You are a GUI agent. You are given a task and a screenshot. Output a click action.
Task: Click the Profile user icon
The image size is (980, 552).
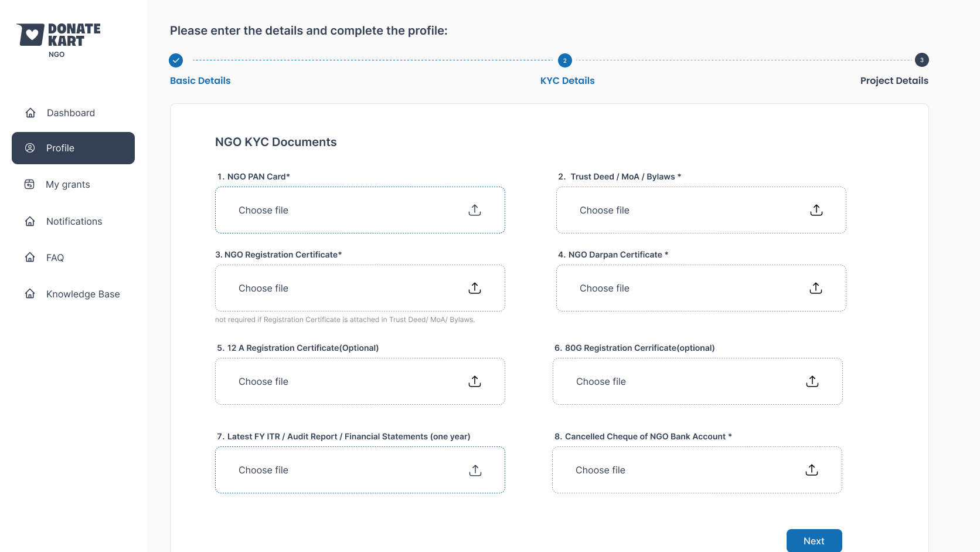30,148
